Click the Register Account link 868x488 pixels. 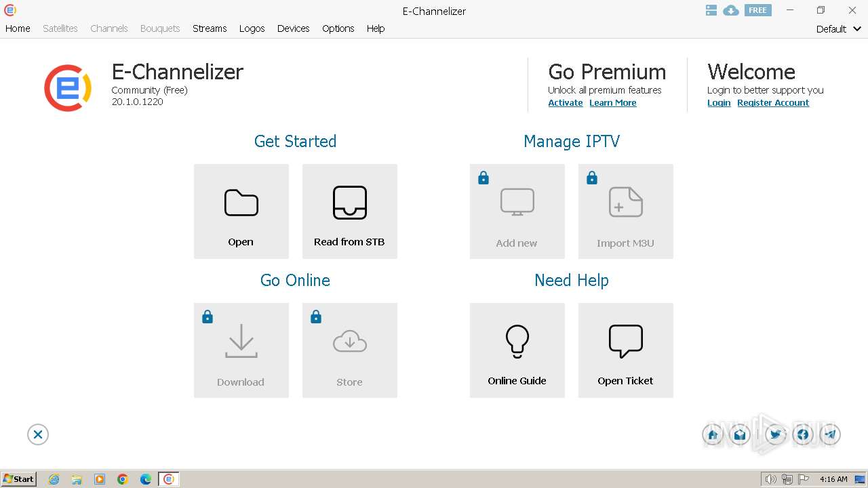[773, 103]
